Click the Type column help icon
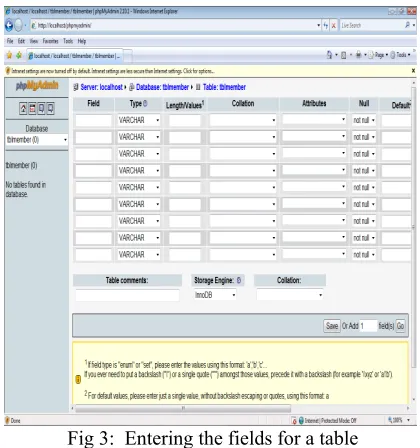This screenshot has width=420, height=448. tap(145, 104)
